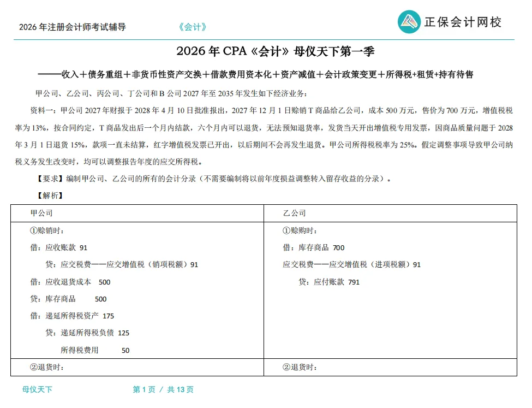This screenshot has height=408, width=532.
Task: Click the line starting 年3月1日退货15%
Action: (x=264, y=145)
